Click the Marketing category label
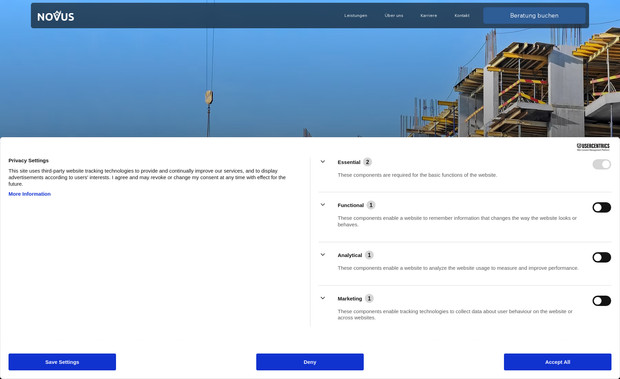The width and height of the screenshot is (620, 379). 350,299
